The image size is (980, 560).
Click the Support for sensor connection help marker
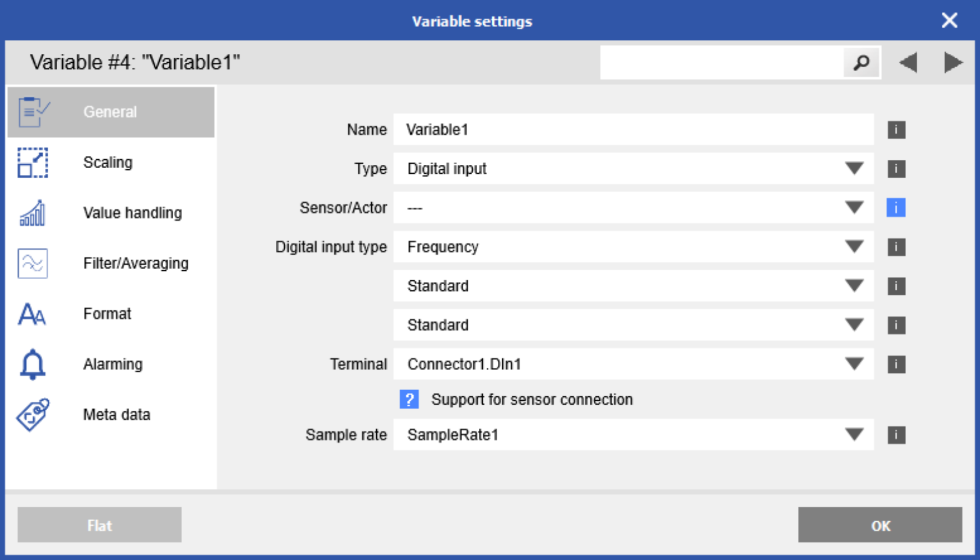[409, 399]
